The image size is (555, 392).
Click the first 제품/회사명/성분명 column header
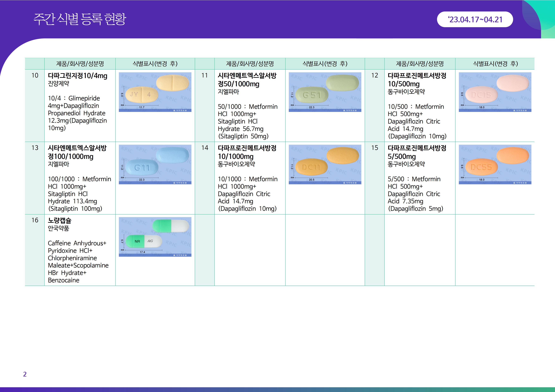(80, 64)
